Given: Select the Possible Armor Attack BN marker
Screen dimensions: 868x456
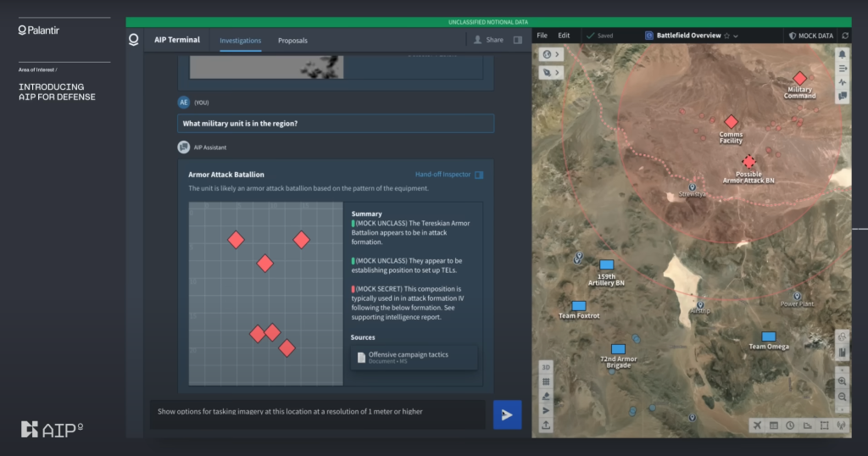Looking at the screenshot, I should pyautogui.click(x=748, y=162).
